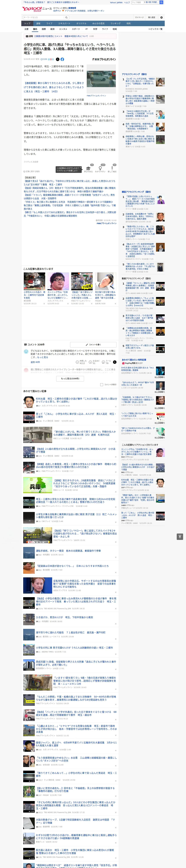Screen dimensions: 186x868
Task: Open ranking item 1 【ルポ】クレカ不正利用
Action: coord(140,83)
